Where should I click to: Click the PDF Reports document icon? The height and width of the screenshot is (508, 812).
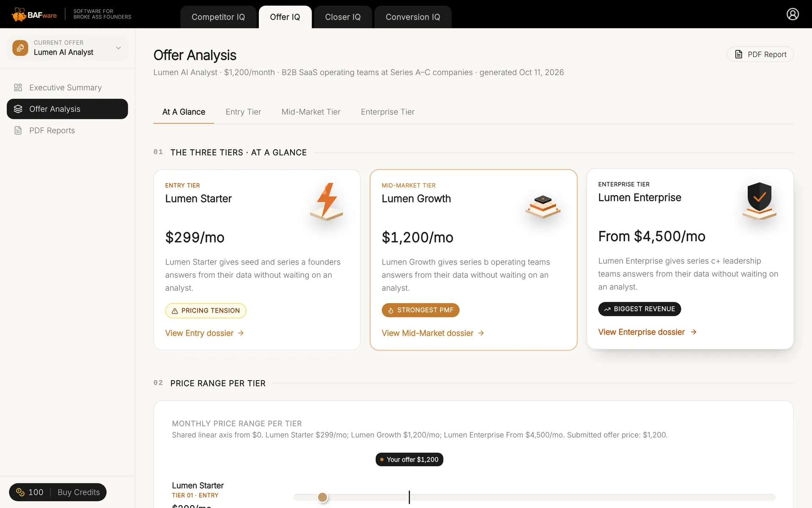coord(18,130)
